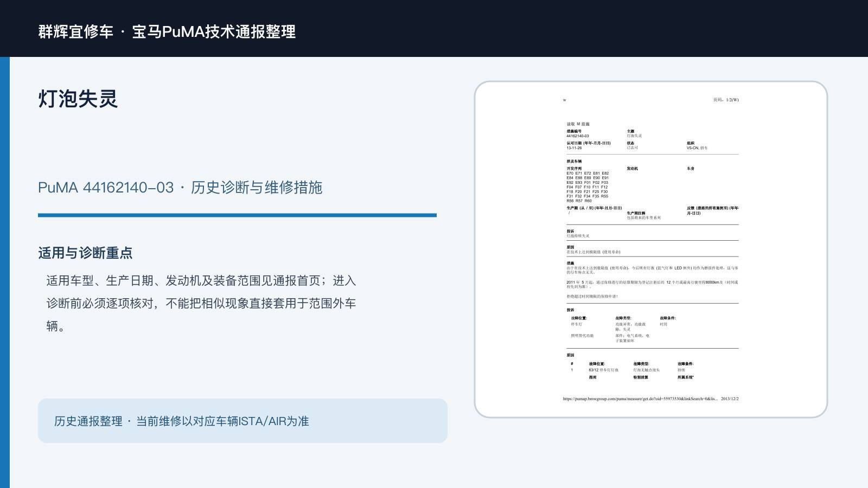Select the 适用与诊断重点 section heading
This screenshot has width=868, height=488.
click(x=85, y=253)
